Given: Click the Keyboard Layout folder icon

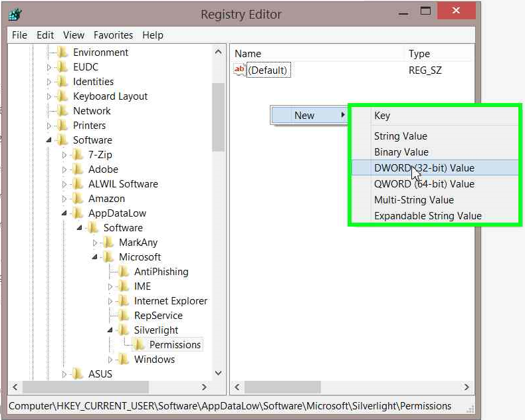Looking at the screenshot, I should (x=62, y=96).
